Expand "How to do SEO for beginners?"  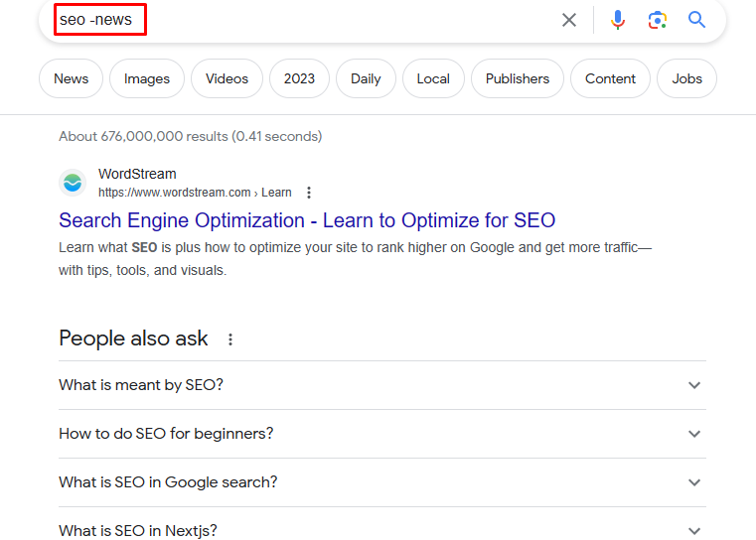(x=382, y=434)
